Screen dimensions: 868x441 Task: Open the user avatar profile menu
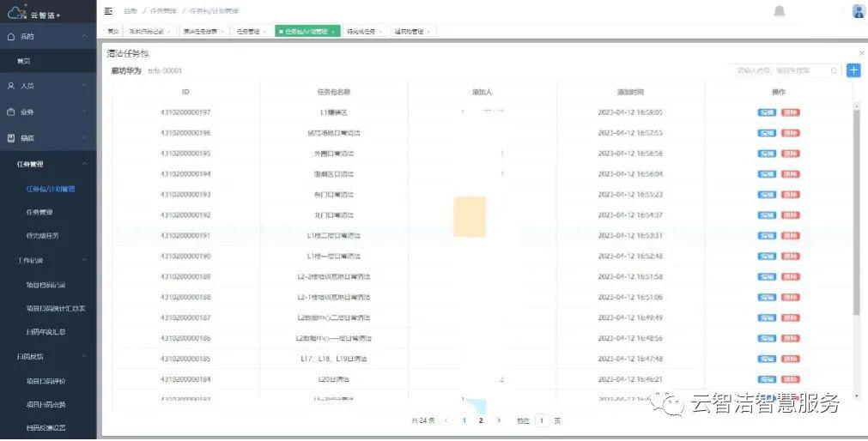click(x=858, y=11)
